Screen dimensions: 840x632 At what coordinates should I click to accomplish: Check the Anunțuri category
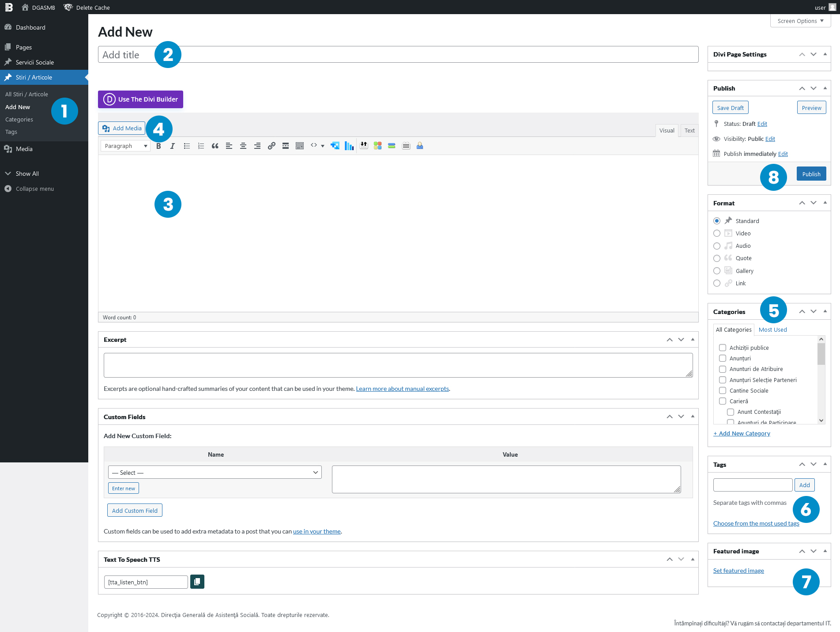click(723, 358)
